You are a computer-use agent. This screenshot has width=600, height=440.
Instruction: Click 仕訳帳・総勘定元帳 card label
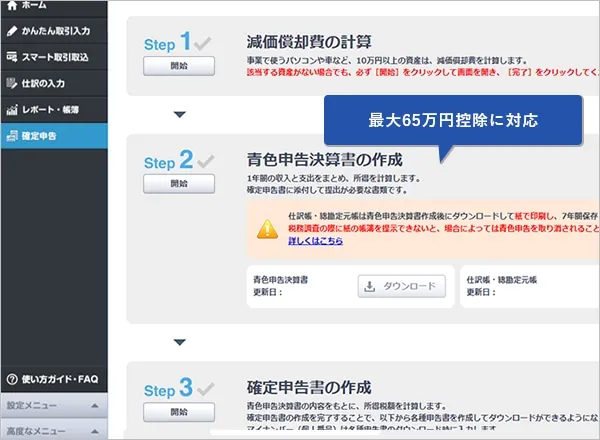(501, 280)
